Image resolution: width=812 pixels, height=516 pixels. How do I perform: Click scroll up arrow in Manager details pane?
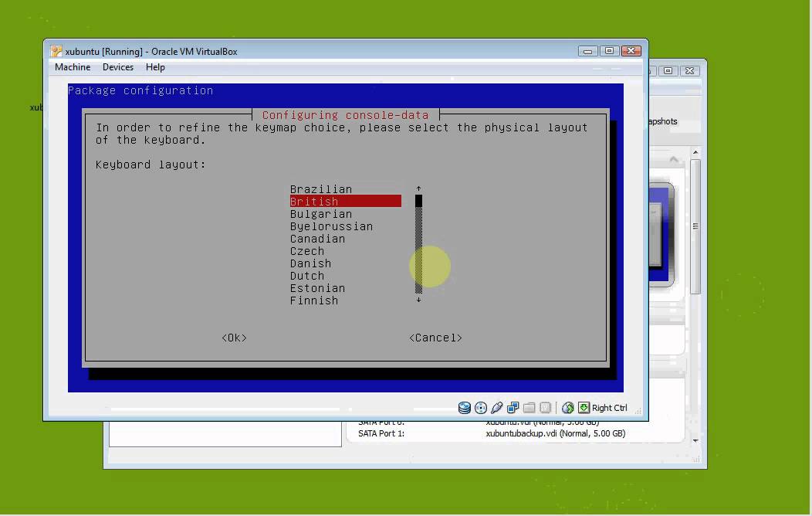tap(695, 152)
